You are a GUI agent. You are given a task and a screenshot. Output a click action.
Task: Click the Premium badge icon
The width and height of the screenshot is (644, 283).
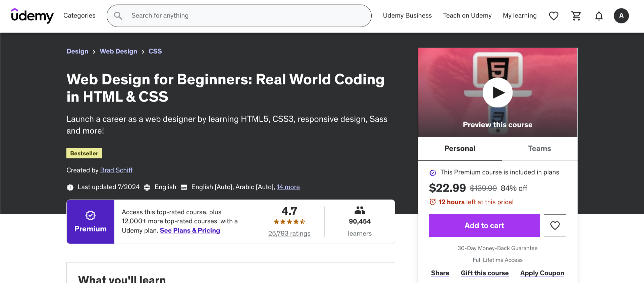91,215
